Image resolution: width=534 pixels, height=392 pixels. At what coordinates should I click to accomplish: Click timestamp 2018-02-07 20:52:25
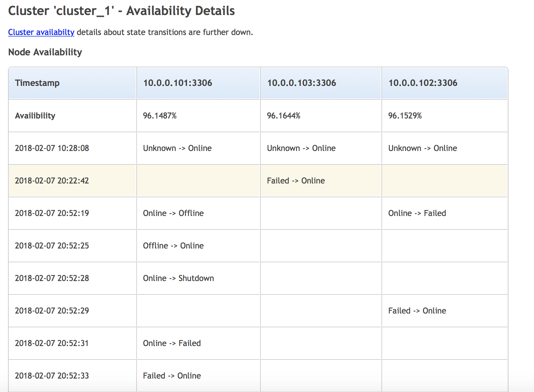[52, 246]
